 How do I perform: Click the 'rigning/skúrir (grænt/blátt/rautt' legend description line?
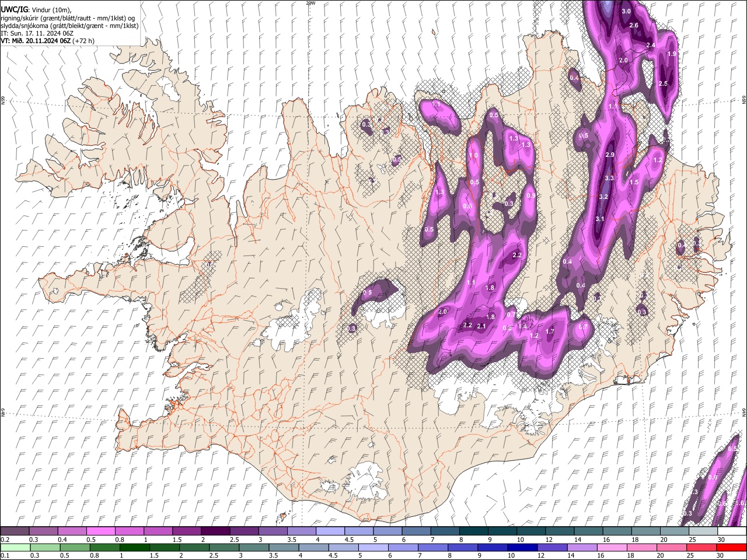point(68,18)
